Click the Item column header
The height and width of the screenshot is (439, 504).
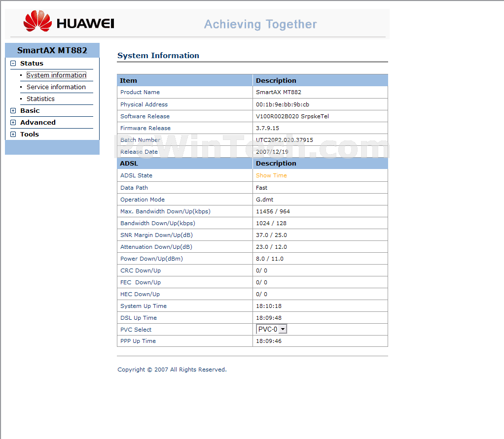[128, 81]
